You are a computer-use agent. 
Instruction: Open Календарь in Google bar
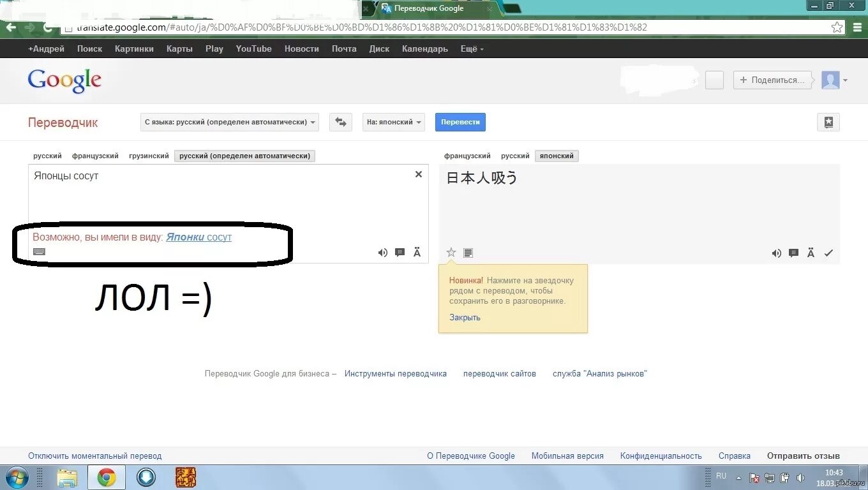[425, 48]
